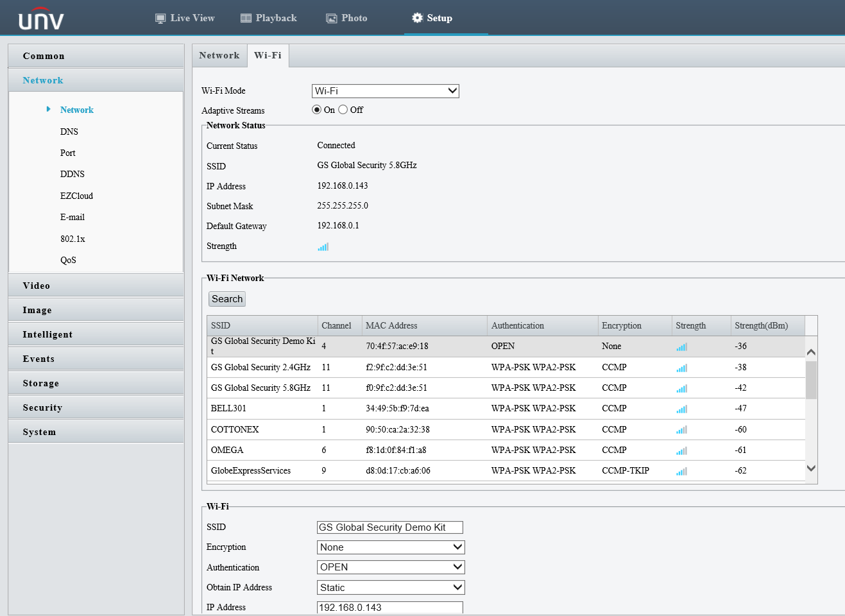
Task: Click signal icon in BELL301 row
Action: click(681, 409)
